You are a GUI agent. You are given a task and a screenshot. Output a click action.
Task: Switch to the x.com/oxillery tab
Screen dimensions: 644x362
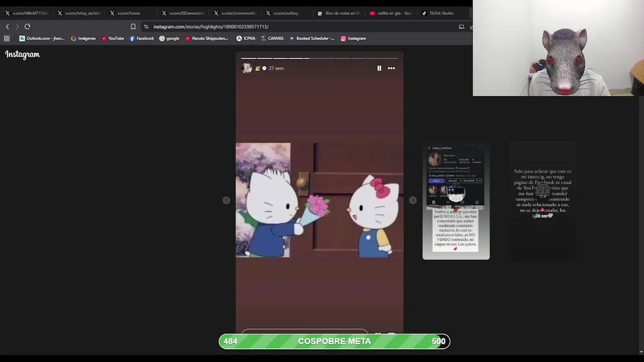tap(287, 13)
